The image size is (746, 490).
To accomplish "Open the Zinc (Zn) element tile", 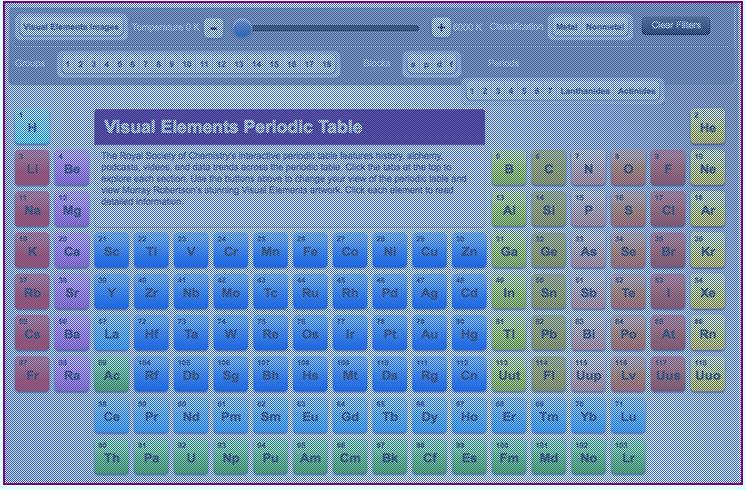I will pyautogui.click(x=469, y=251).
